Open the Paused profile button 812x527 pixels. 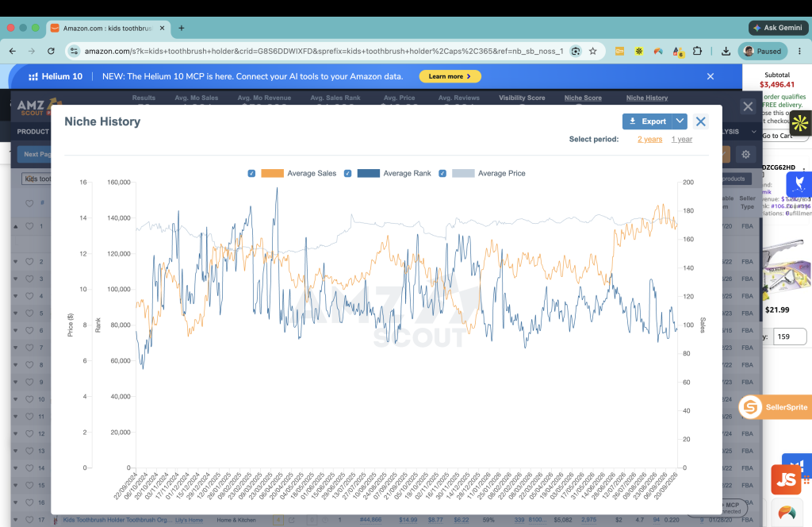(762, 51)
